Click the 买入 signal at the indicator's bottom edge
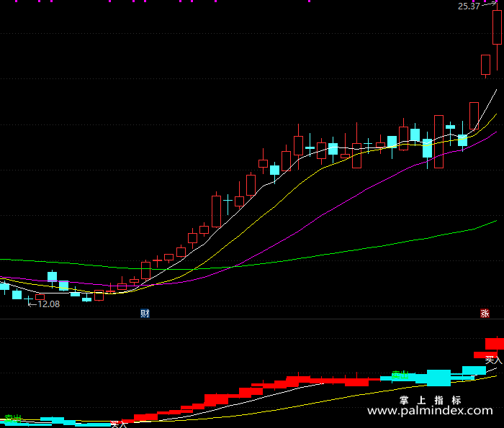This screenshot has height=428, width=504. (x=119, y=424)
